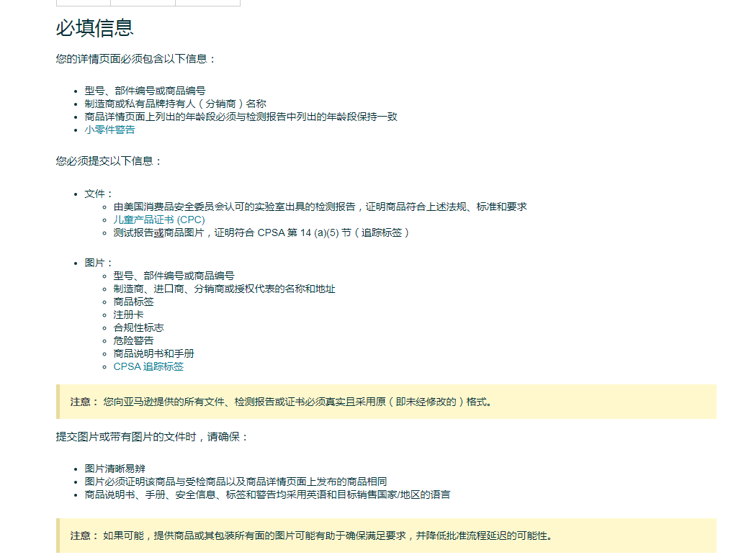Click the 您必须提交以下信息 paragraph

[x=109, y=161]
